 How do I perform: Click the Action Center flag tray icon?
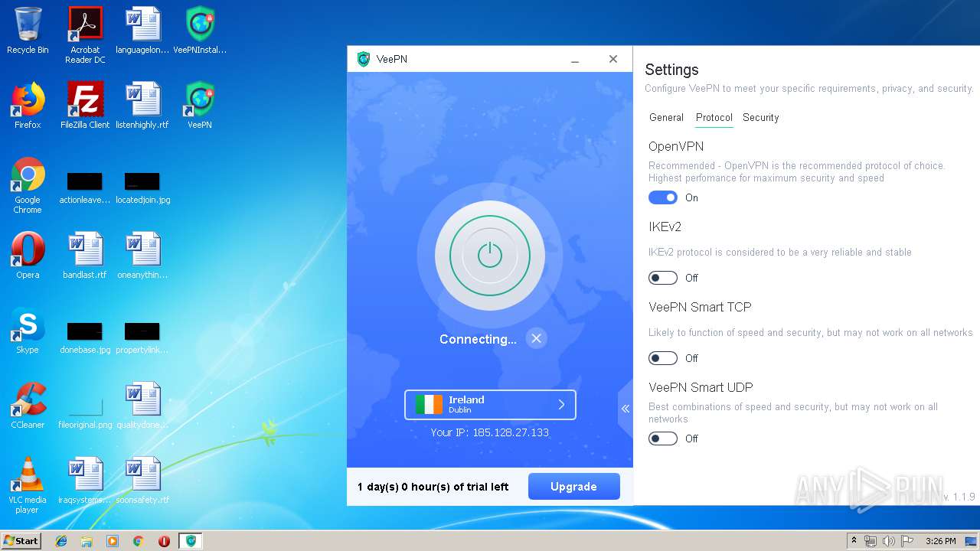pos(907,541)
